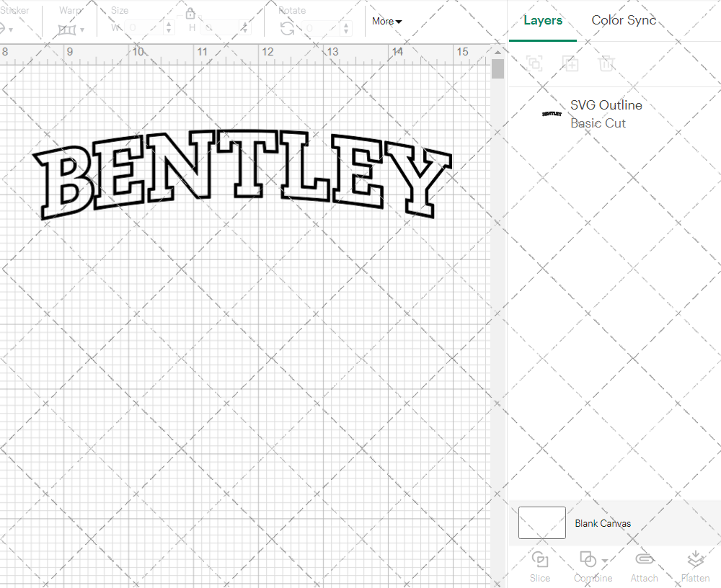
Task: Switch to the Color Sync tab
Action: (623, 20)
